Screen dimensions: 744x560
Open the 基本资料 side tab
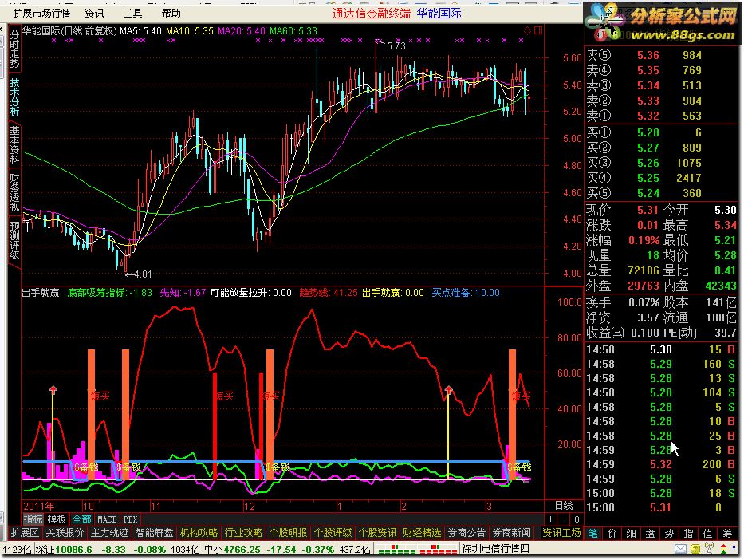(14, 144)
